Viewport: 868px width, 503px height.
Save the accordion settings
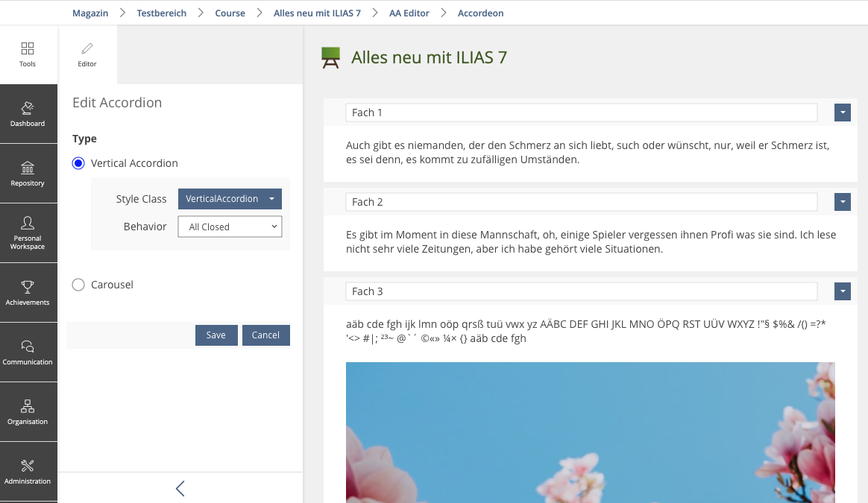click(216, 335)
